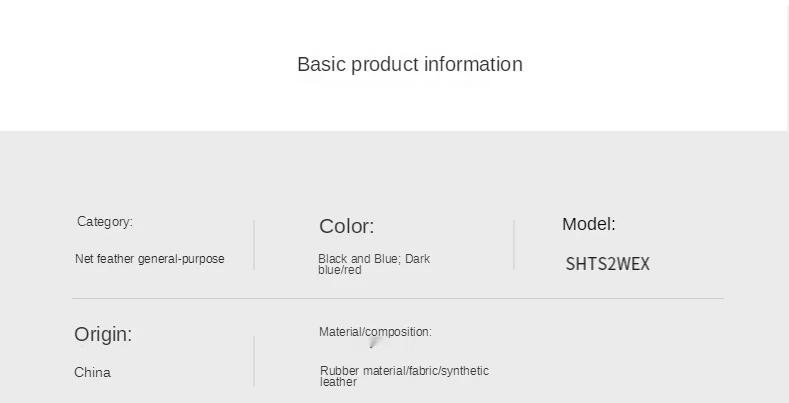Select the Material/composition label

375,332
